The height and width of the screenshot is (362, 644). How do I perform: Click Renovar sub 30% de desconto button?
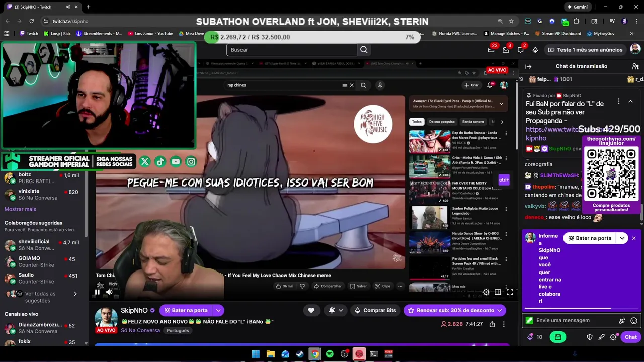454,310
